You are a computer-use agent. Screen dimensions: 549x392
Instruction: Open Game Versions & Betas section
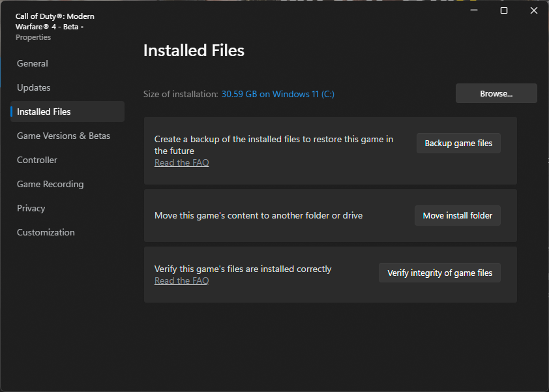point(63,136)
